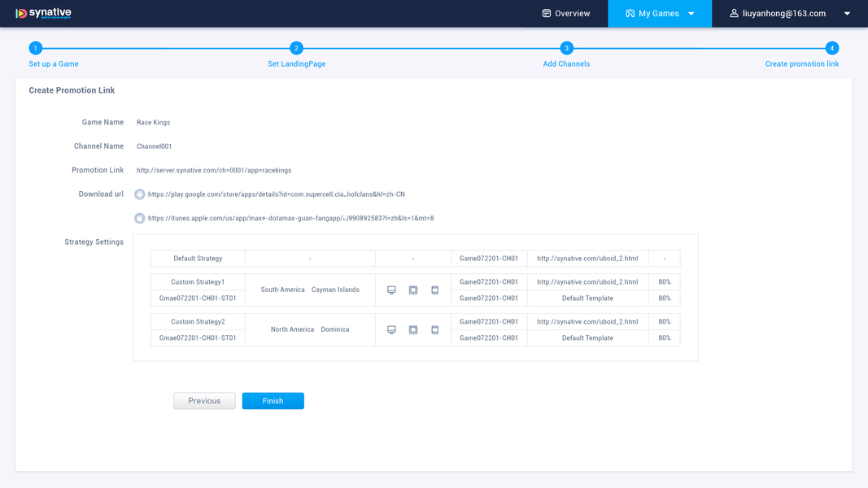This screenshot has width=868, height=488.
Task: Click desktop device icon in Custom Strategy2
Action: [x=391, y=329]
